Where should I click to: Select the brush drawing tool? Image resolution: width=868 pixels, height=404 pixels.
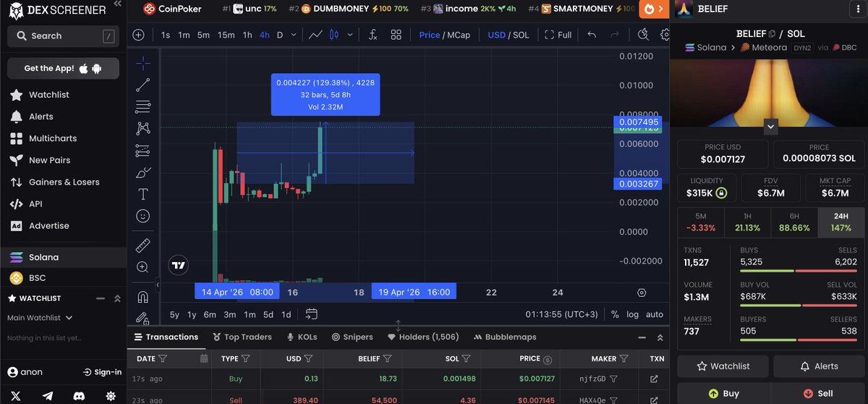pos(142,172)
